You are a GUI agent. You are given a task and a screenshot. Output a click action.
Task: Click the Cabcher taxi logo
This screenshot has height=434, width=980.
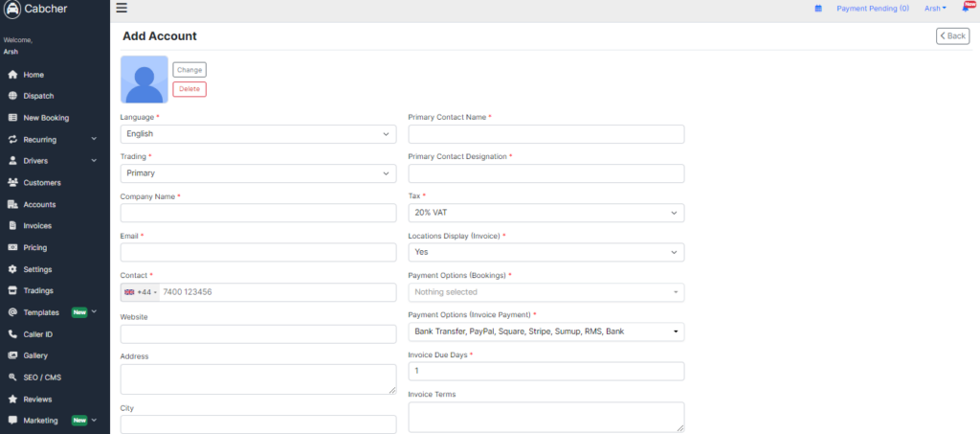(x=12, y=9)
